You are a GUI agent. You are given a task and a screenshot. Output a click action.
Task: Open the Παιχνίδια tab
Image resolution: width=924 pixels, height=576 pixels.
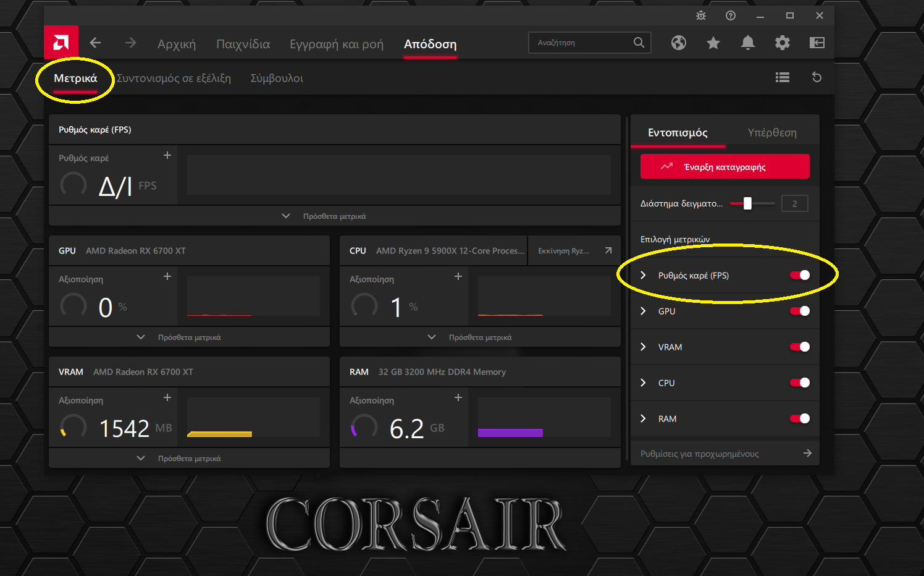pos(243,44)
